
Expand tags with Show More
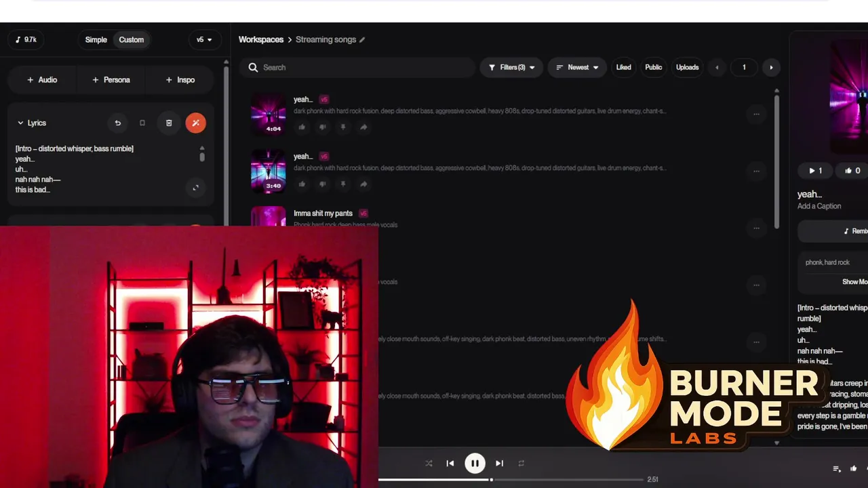click(855, 281)
